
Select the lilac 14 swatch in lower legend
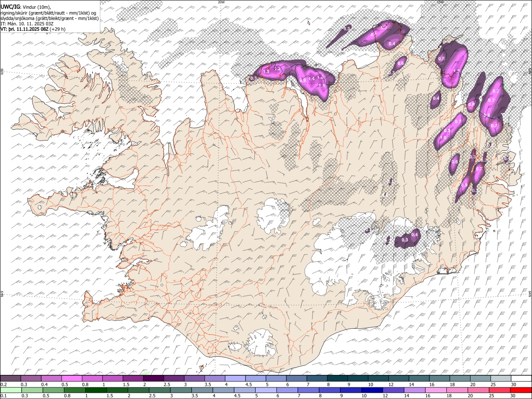coord(414,390)
